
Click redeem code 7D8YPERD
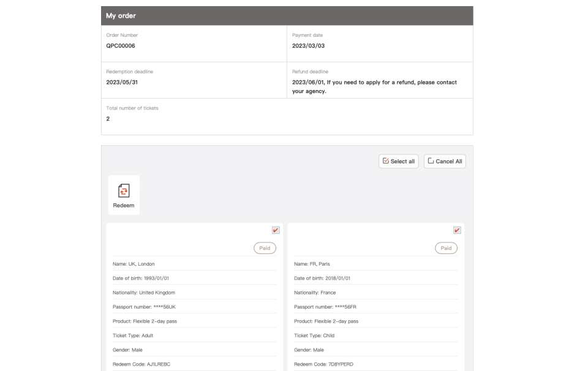click(341, 364)
